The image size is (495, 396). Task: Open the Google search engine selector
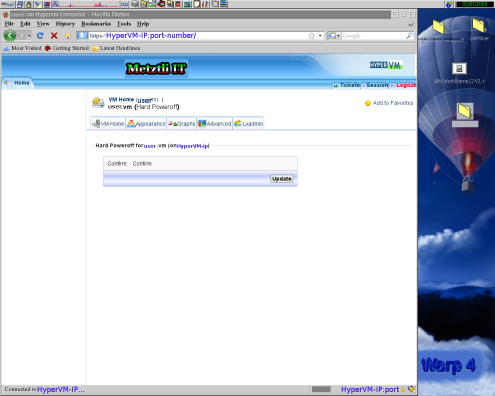[x=334, y=36]
